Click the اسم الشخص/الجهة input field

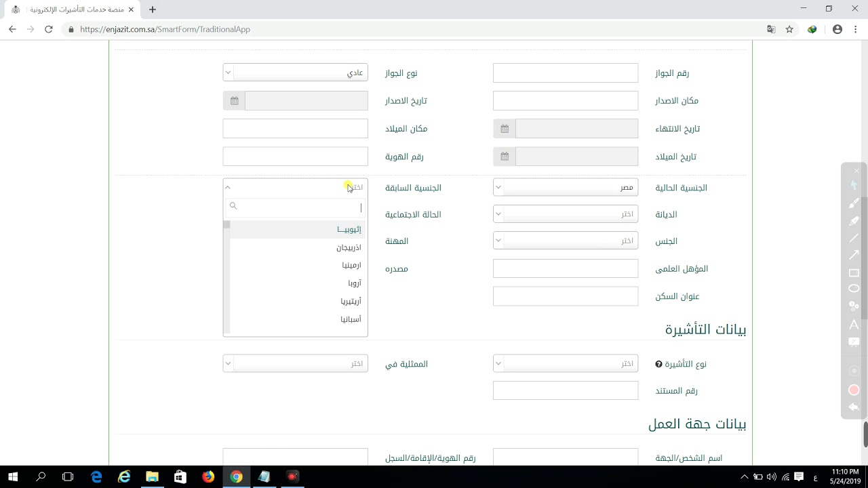pyautogui.click(x=566, y=457)
